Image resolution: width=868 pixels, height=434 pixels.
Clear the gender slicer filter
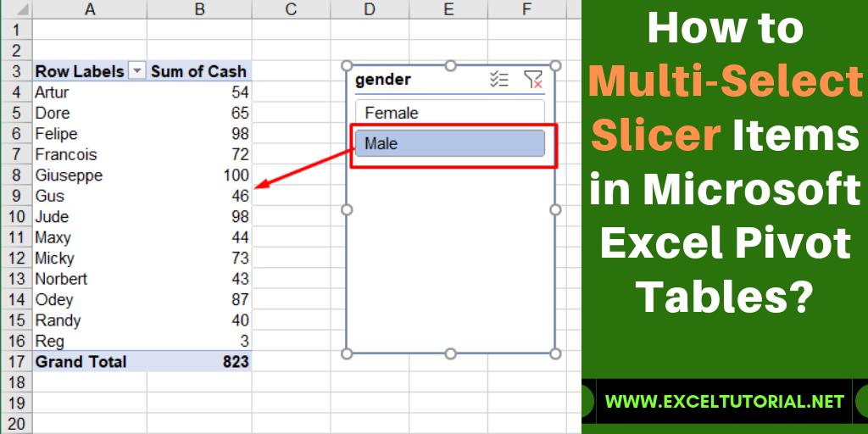(x=533, y=80)
